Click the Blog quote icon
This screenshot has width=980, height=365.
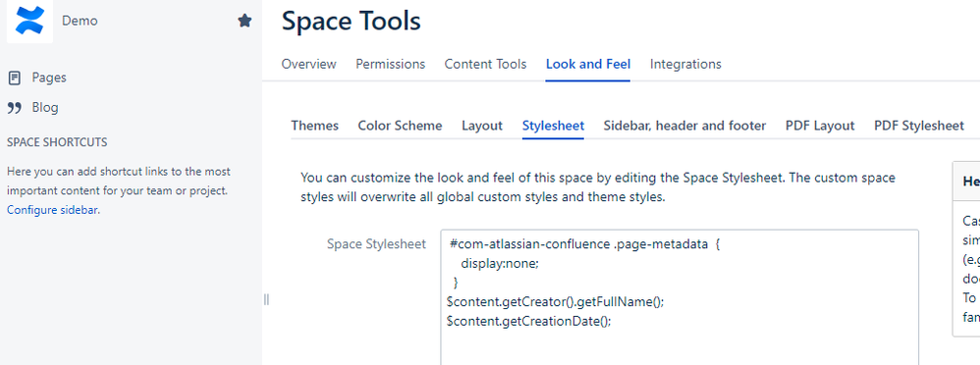tap(15, 108)
